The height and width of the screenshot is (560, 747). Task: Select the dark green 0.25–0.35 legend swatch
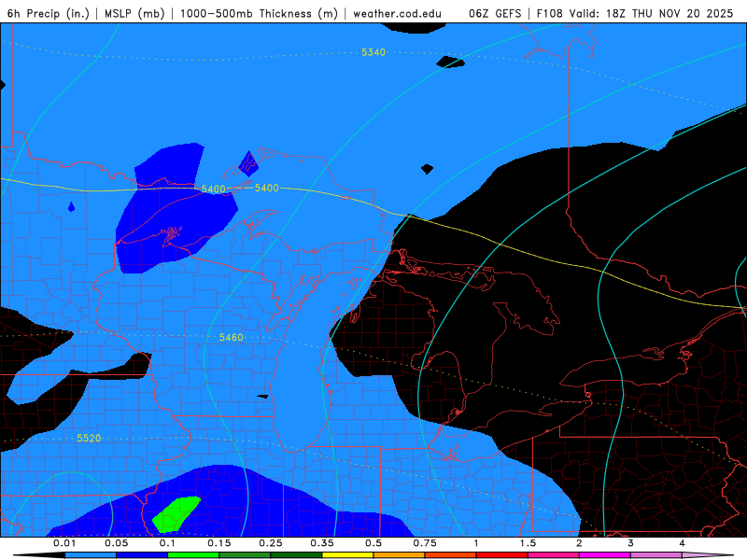click(296, 555)
